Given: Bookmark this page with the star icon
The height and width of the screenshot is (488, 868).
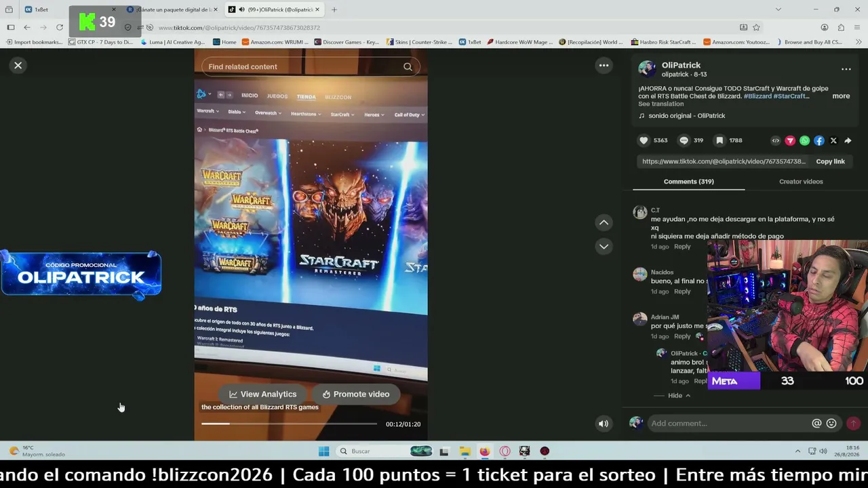Looking at the screenshot, I should (756, 27).
